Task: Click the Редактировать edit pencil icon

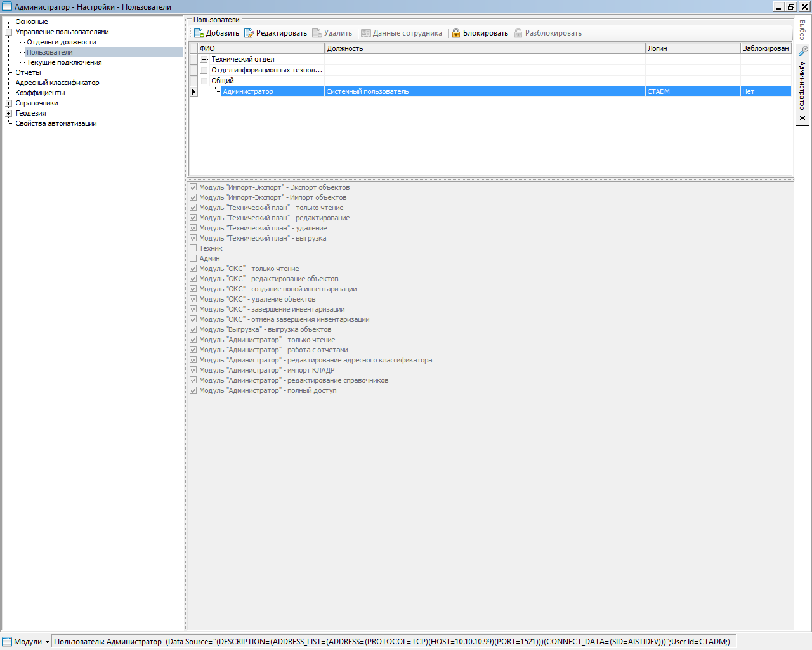Action: click(x=249, y=33)
